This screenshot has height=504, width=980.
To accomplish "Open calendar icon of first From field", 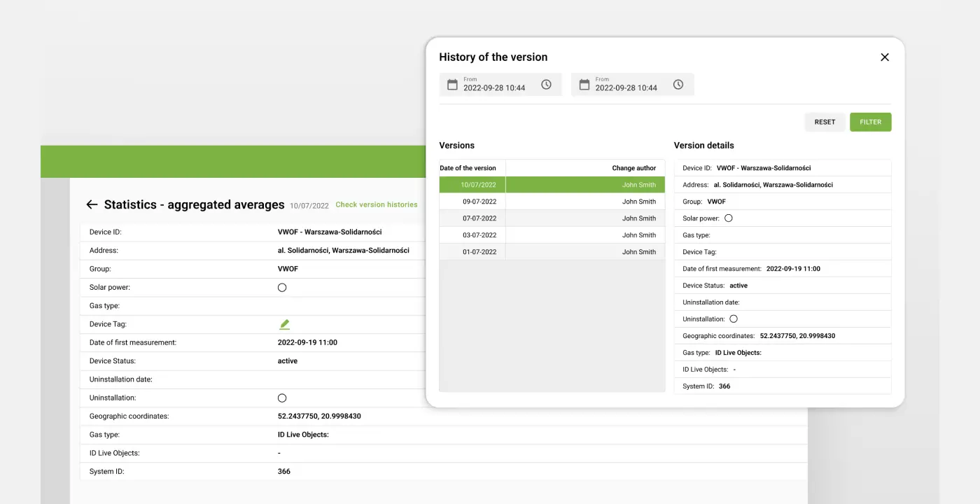I will coord(452,85).
